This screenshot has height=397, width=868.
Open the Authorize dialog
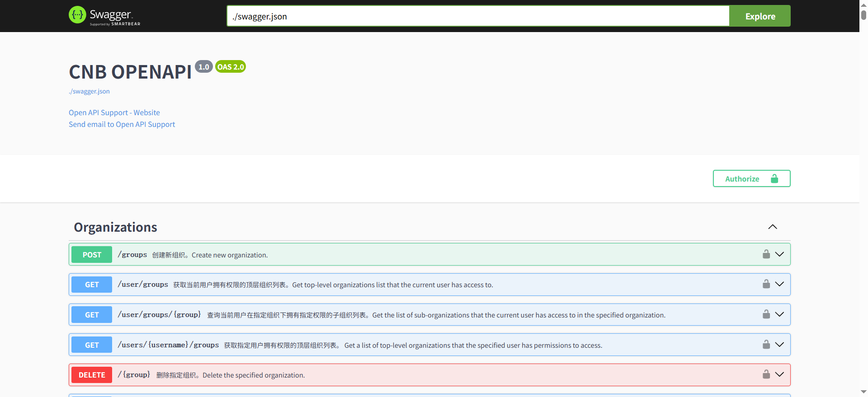(751, 178)
